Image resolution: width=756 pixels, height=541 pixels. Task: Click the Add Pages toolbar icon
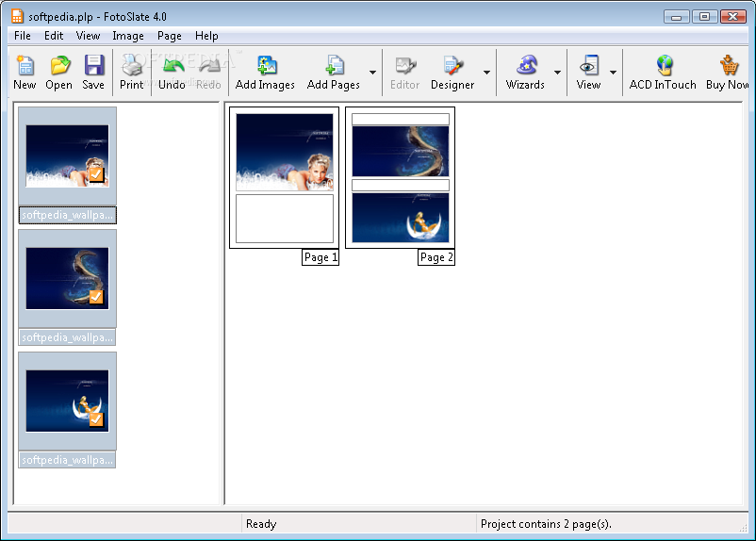point(334,65)
